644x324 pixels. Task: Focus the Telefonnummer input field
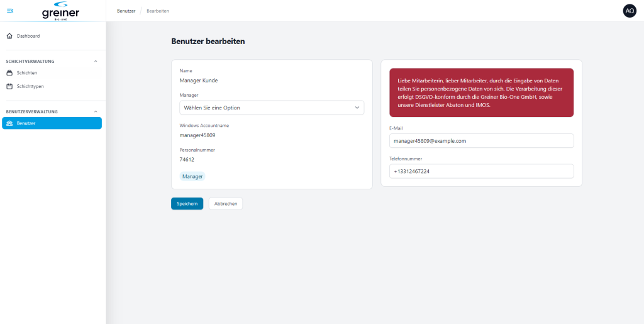tap(481, 171)
